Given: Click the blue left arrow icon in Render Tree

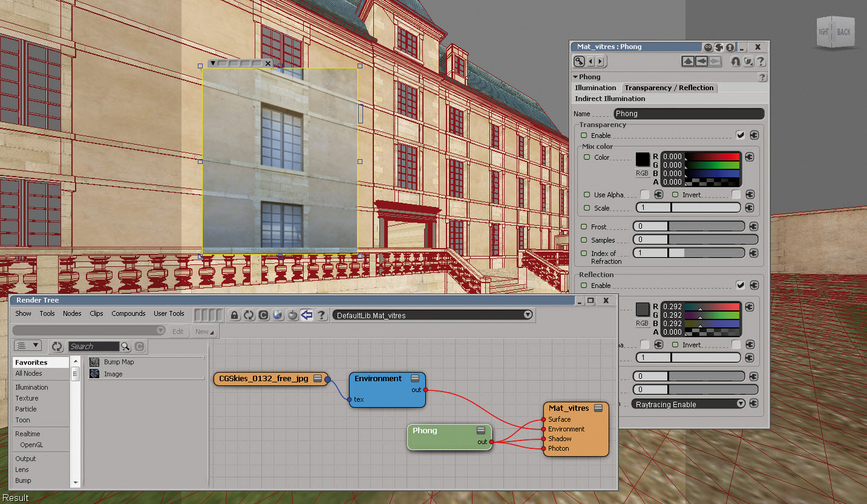Looking at the screenshot, I should (307, 315).
